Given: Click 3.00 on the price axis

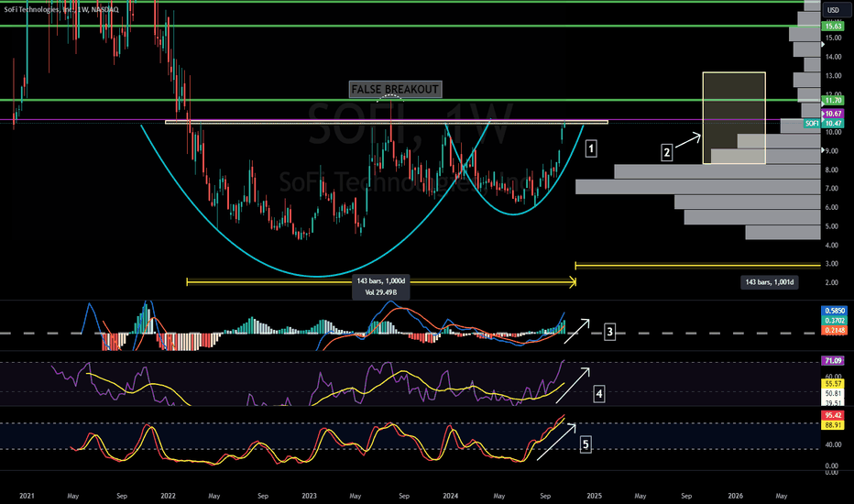Looking at the screenshot, I should tap(833, 264).
